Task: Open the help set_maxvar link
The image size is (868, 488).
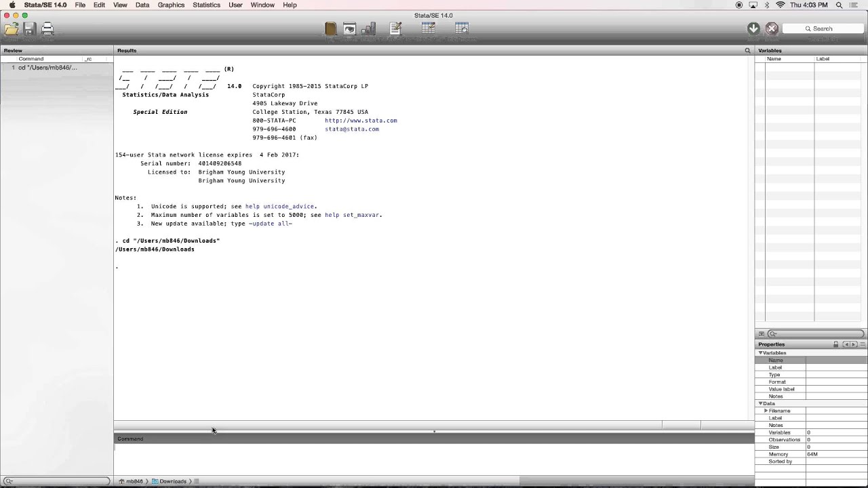Action: click(352, 215)
